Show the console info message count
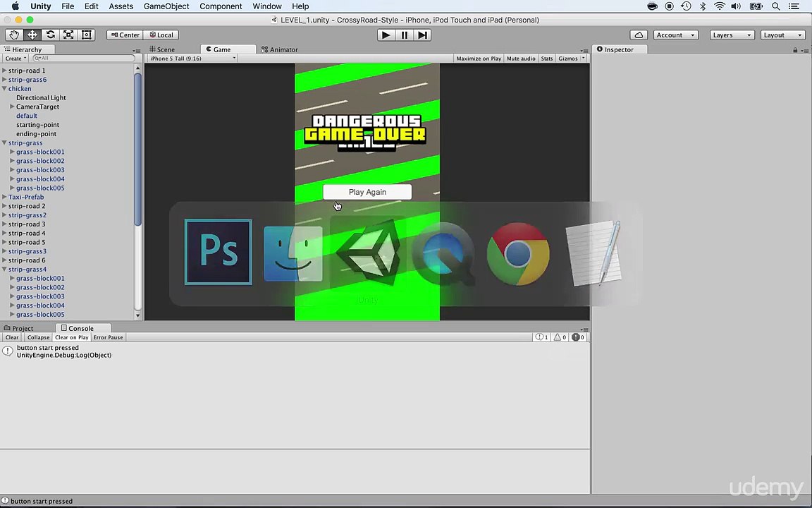This screenshot has width=812, height=508. [x=541, y=337]
